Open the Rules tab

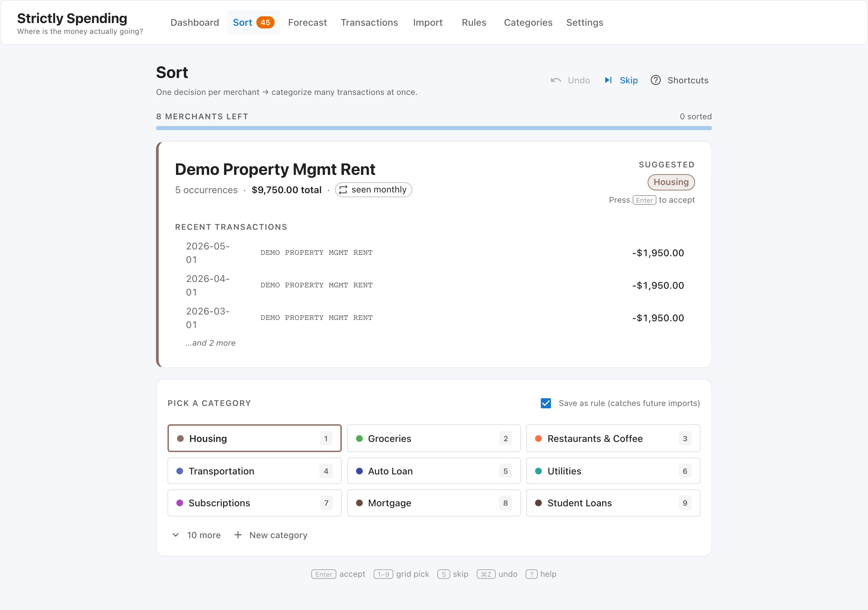(x=474, y=22)
